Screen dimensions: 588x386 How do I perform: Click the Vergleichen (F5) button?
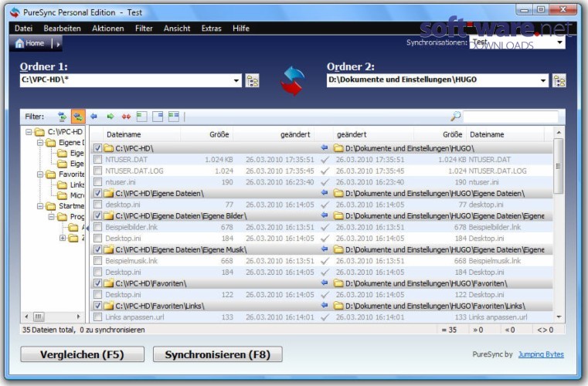[x=82, y=354]
